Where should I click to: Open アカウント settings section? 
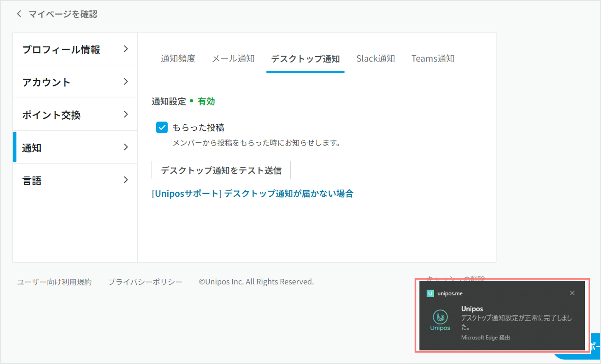tap(75, 82)
